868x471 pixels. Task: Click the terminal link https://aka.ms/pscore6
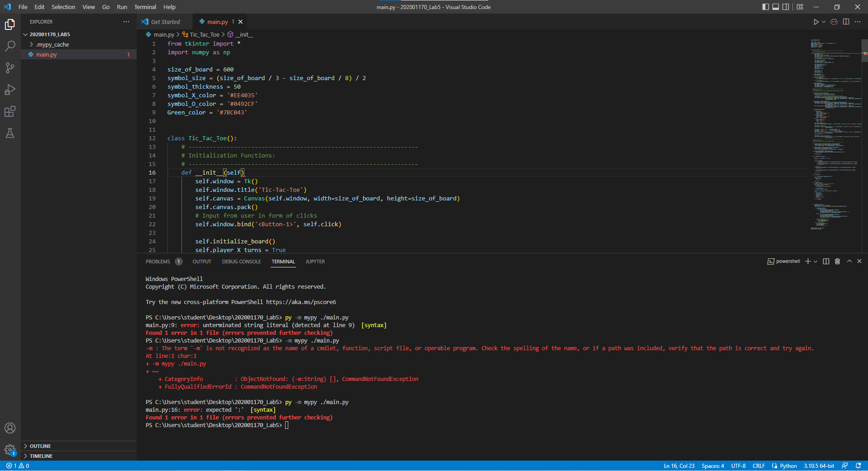pos(301,302)
